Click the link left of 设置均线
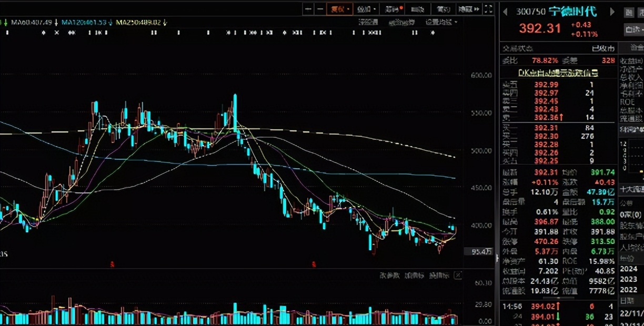Viewport: 644px width, 326px height. pos(401,22)
